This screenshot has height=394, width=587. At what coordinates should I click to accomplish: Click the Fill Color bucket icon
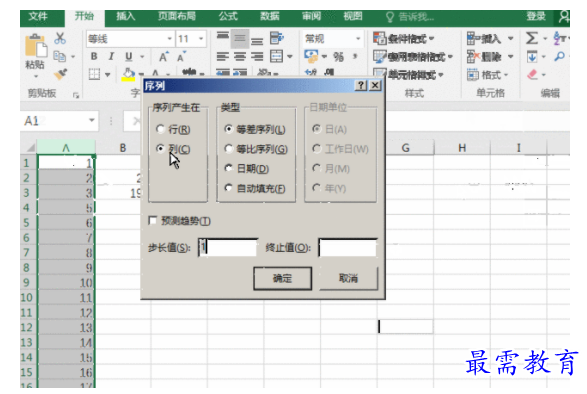[x=128, y=74]
